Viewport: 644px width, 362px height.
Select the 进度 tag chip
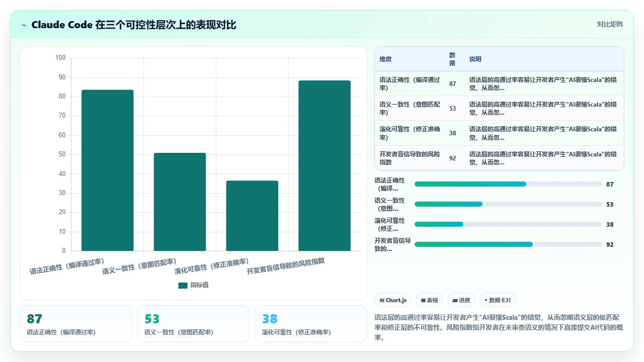(461, 300)
